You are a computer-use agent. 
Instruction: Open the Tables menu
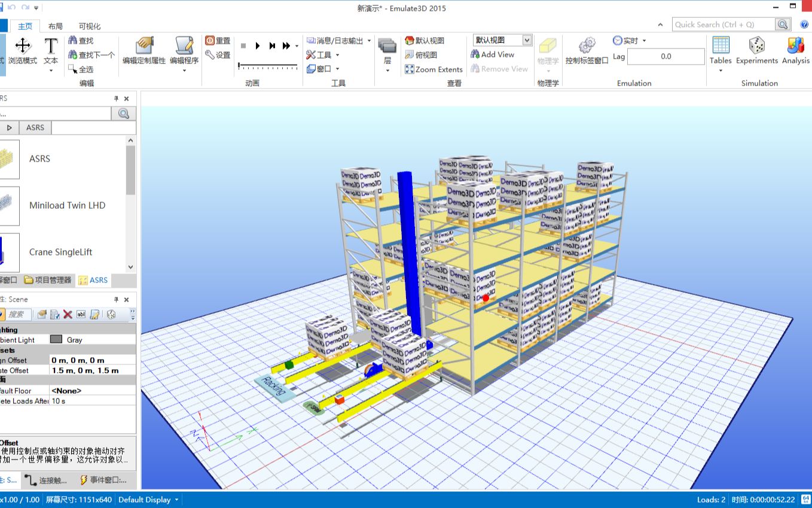tap(721, 54)
